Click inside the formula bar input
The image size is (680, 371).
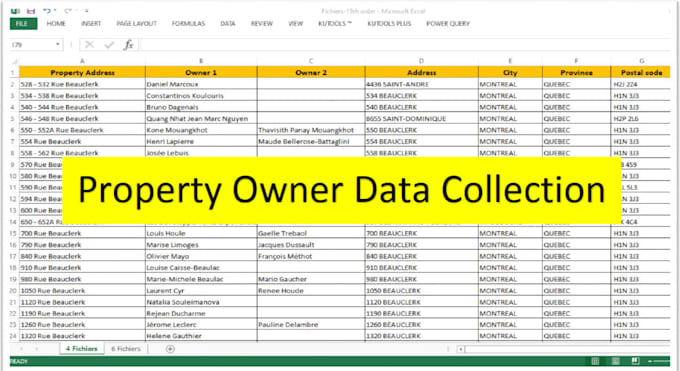click(404, 45)
